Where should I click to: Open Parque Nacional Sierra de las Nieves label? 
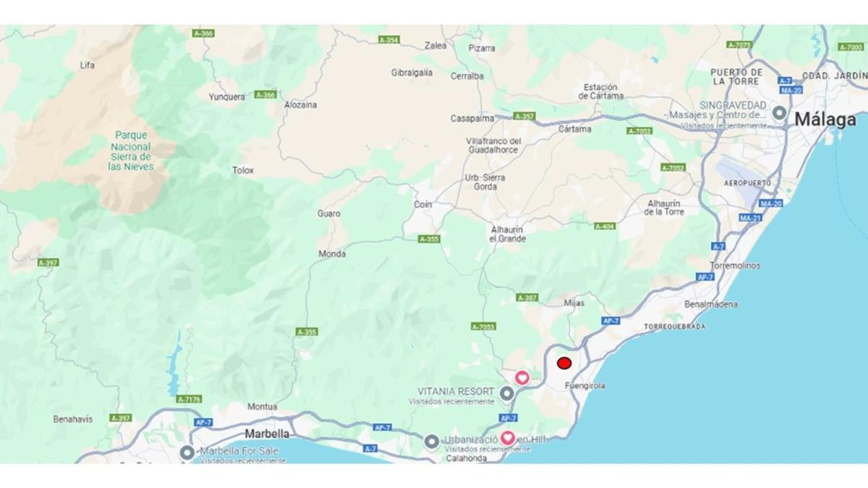click(131, 150)
